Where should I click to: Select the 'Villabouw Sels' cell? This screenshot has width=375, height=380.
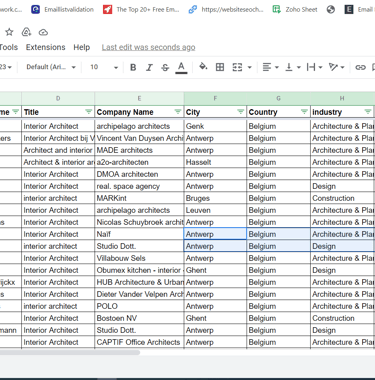[139, 258]
